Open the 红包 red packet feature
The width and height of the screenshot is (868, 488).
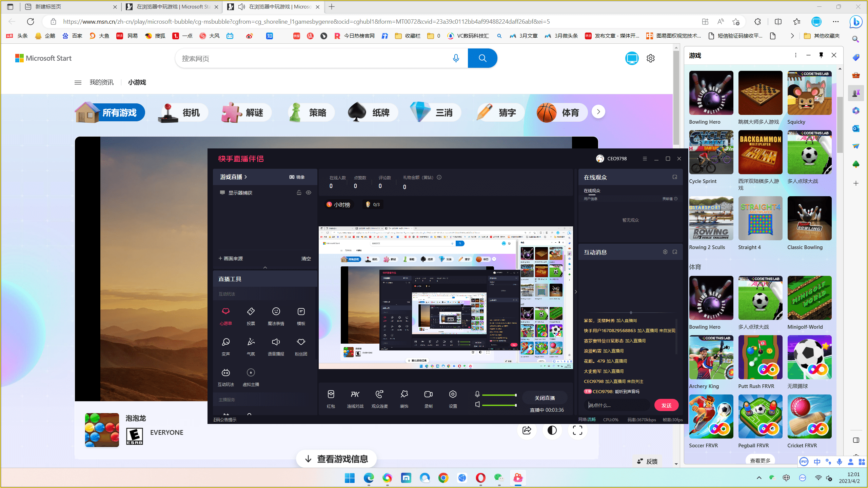point(331,399)
